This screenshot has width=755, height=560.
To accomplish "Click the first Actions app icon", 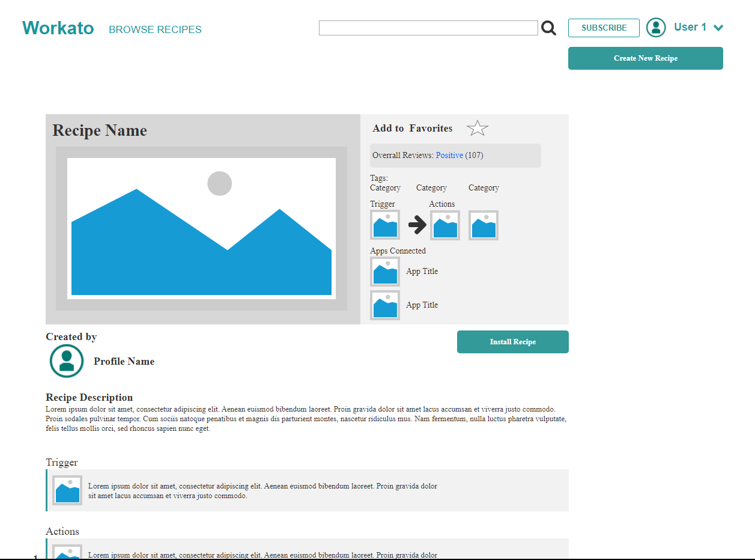I will (445, 225).
